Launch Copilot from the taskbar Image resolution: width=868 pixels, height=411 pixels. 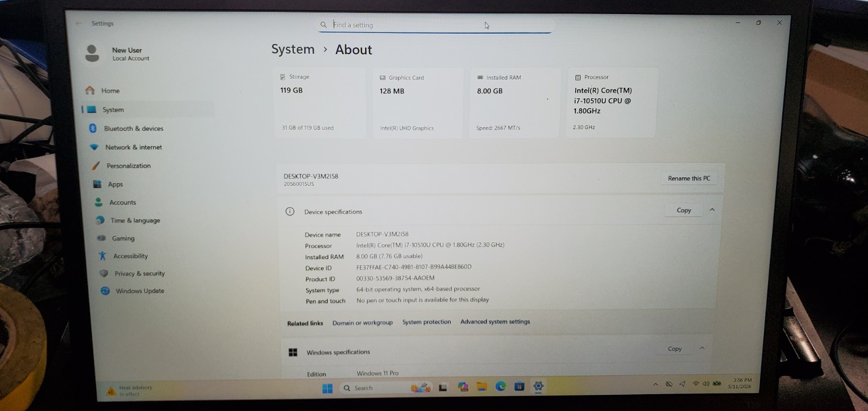[x=463, y=387]
